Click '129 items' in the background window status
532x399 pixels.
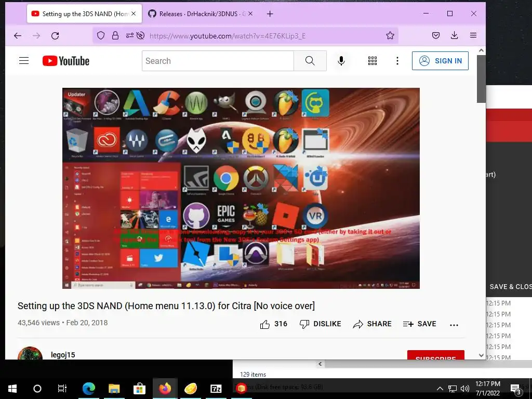click(x=253, y=375)
